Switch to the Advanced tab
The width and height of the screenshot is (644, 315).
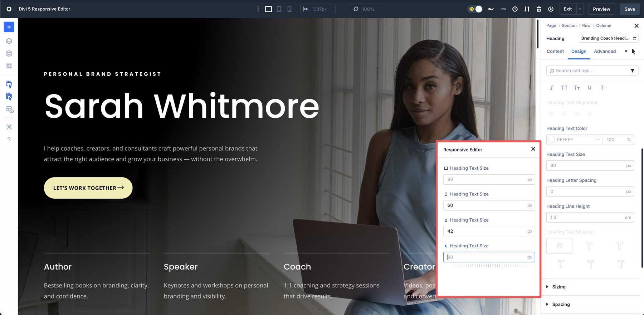(x=605, y=51)
